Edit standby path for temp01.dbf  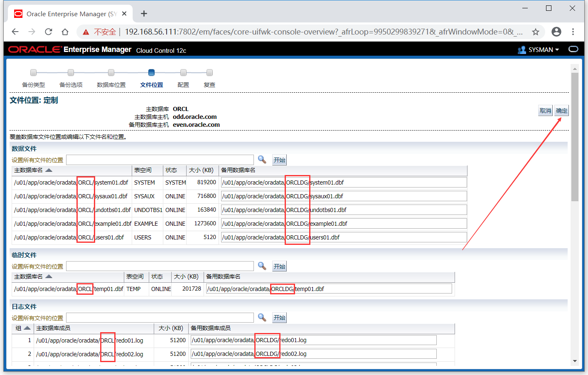329,289
